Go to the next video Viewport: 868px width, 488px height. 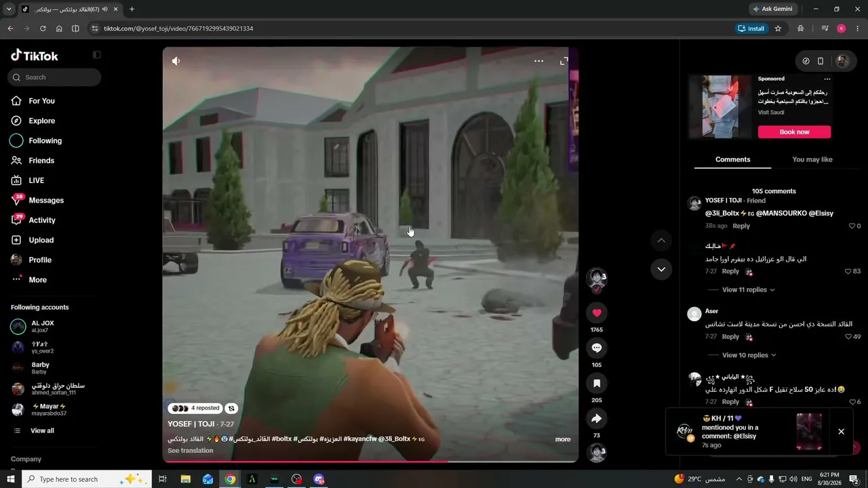pos(661,269)
